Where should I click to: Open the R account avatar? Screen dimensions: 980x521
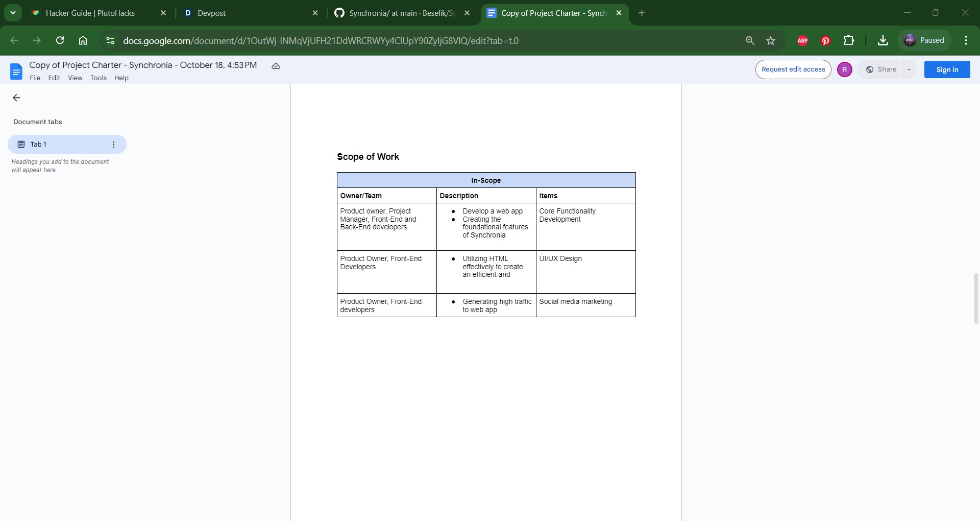[844, 69]
